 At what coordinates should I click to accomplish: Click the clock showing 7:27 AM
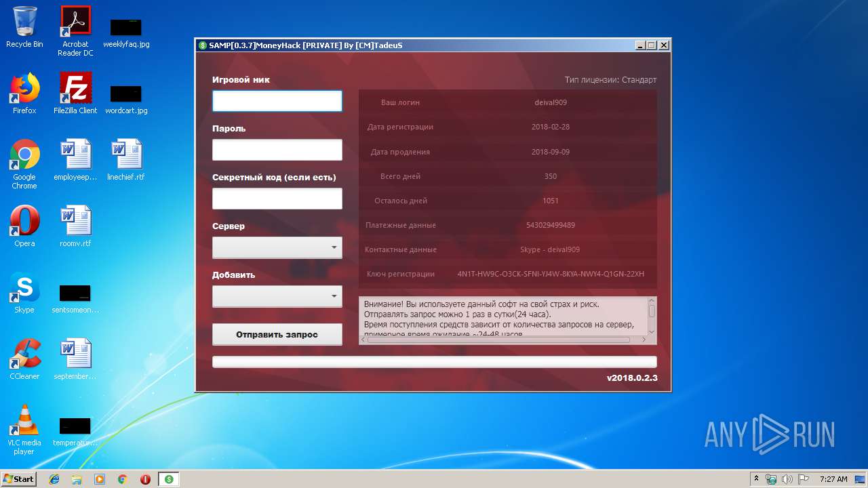pos(833,479)
